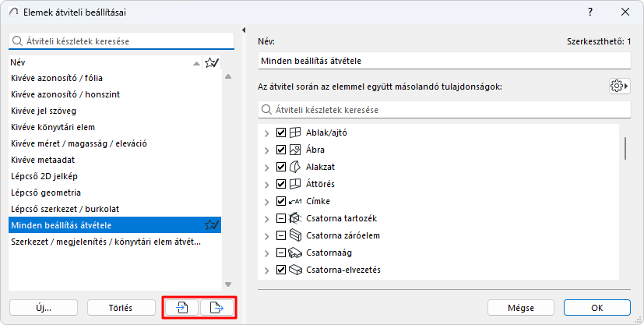Expand the Csatorna záróelem tree node
The height and width of the screenshot is (325, 644).
tap(267, 235)
